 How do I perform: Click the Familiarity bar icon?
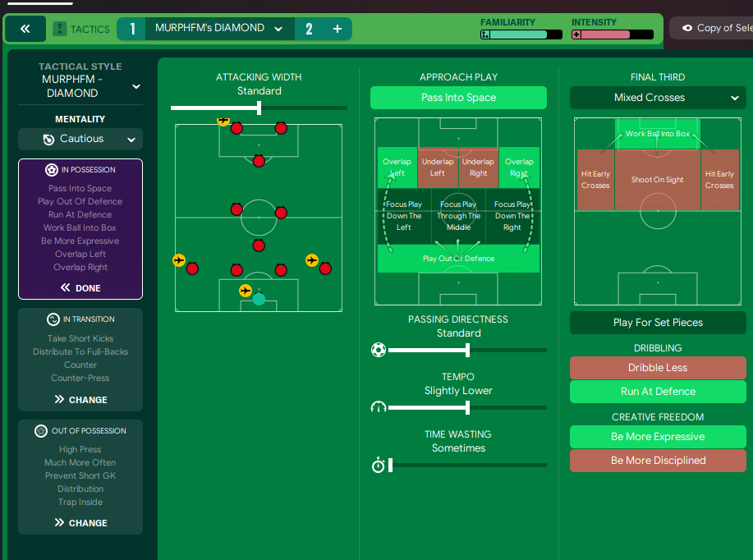(x=485, y=34)
